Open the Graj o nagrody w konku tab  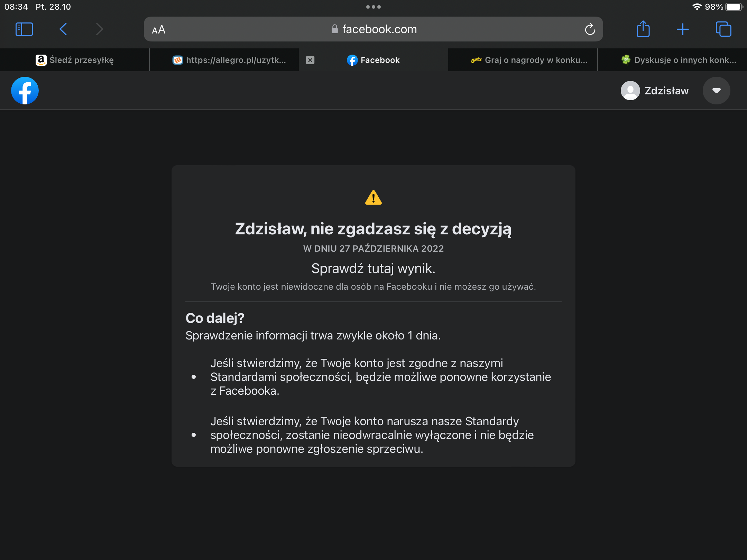click(529, 60)
